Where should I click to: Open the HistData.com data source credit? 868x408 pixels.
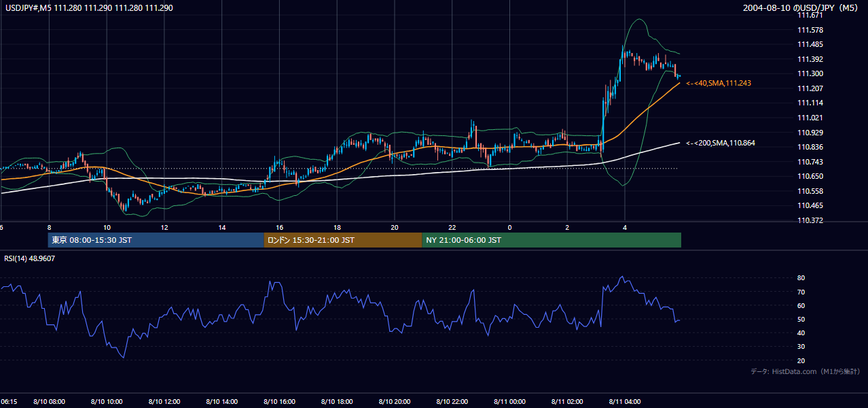(806, 371)
